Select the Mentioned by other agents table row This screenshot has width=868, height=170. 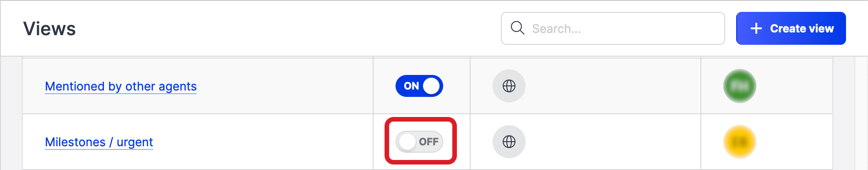coord(427,86)
